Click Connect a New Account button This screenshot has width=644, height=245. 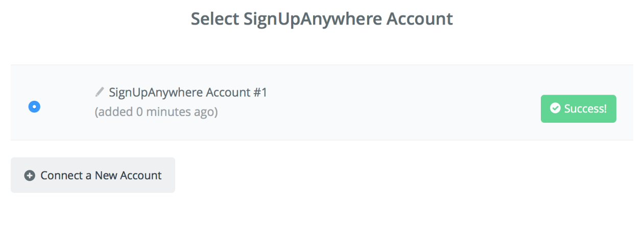(x=93, y=175)
